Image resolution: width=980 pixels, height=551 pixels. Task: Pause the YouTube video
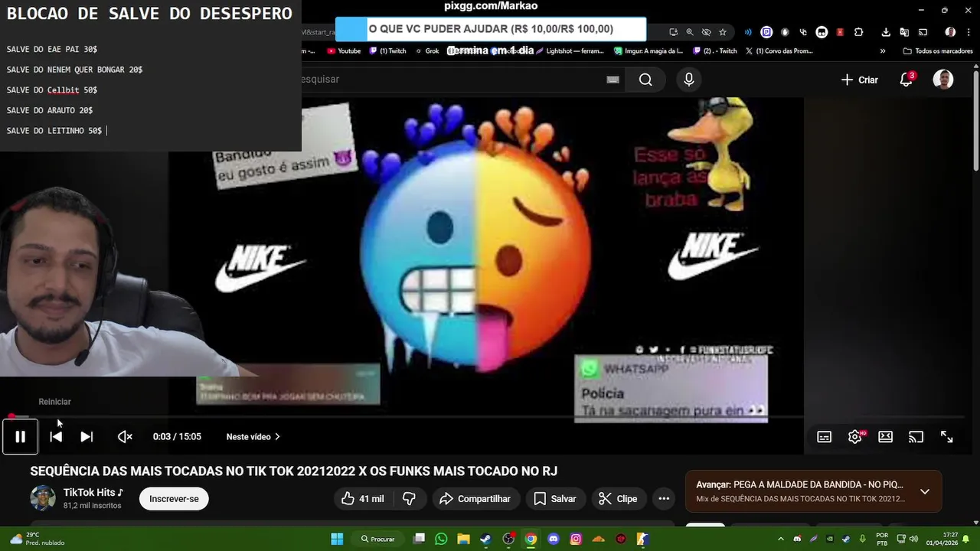point(21,437)
